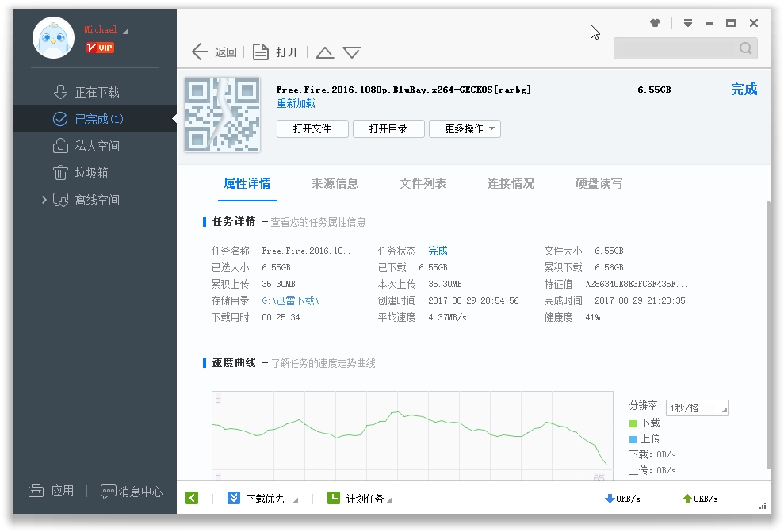The image size is (784, 532).
Task: Click the G:\迅雷下载\ storage path link
Action: 290,300
